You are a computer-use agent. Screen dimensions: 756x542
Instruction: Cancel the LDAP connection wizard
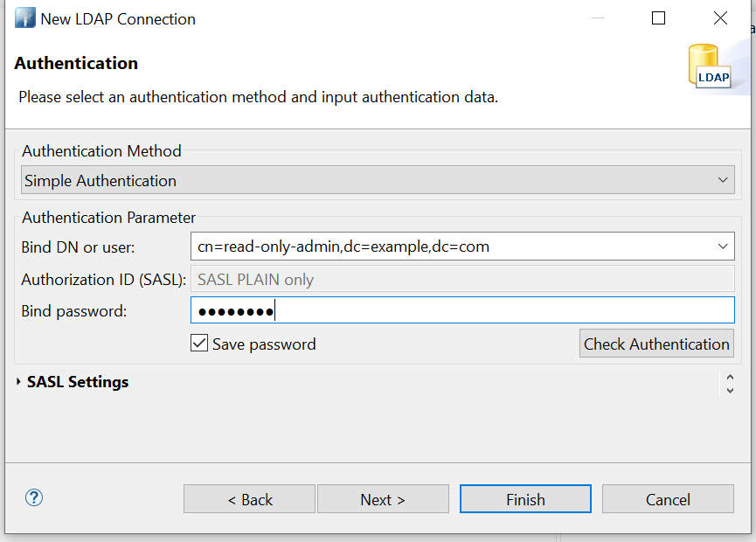[x=668, y=499]
